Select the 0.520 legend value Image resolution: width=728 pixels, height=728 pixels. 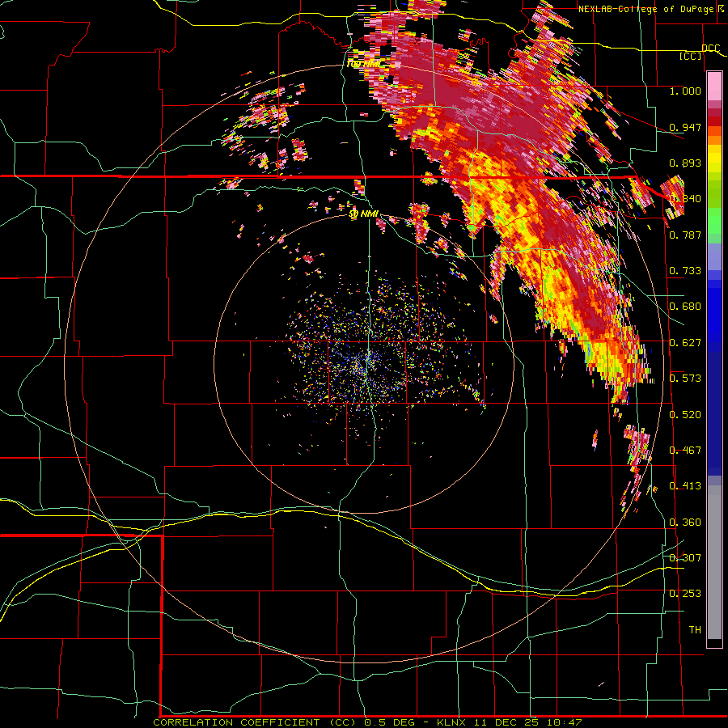[685, 415]
